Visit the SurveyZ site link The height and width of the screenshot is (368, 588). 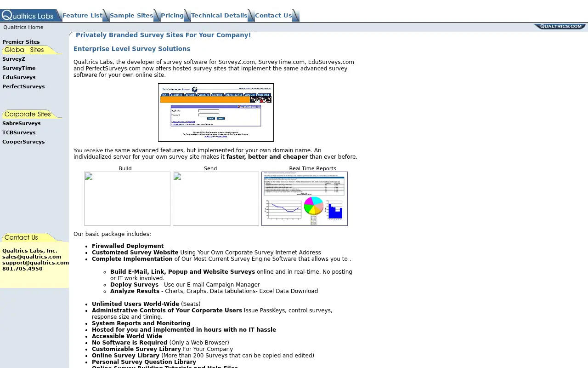coord(14,59)
